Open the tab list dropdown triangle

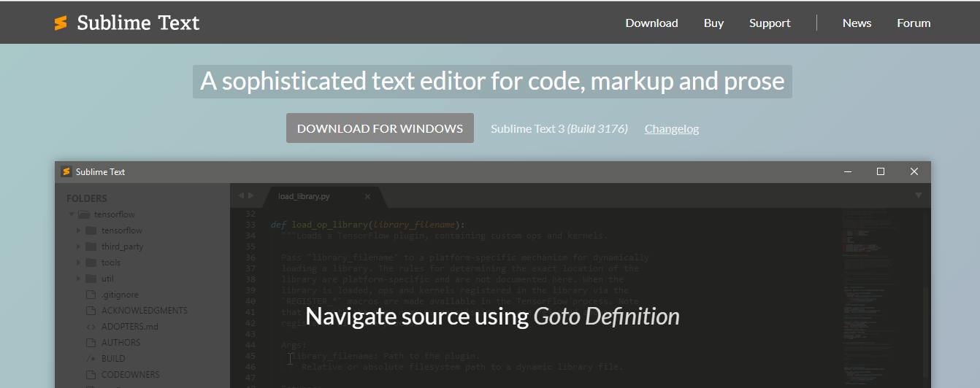coord(919,195)
